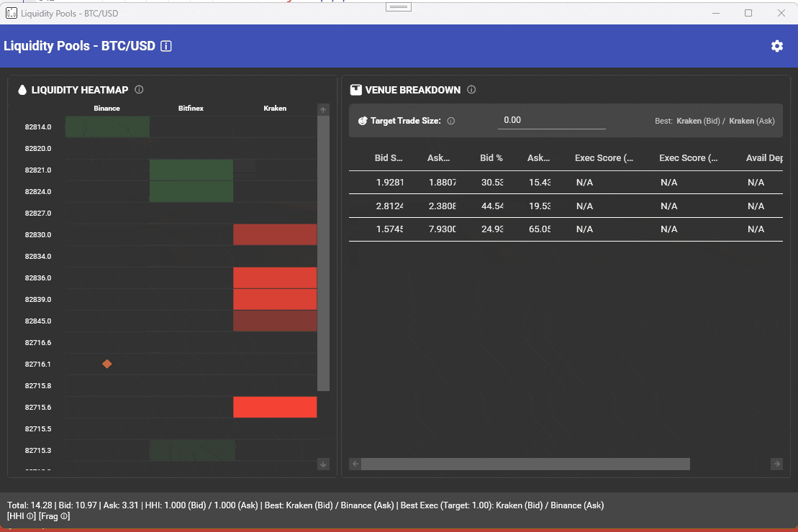
Task: Open the Frag info icon in the status bar
Action: 65,516
